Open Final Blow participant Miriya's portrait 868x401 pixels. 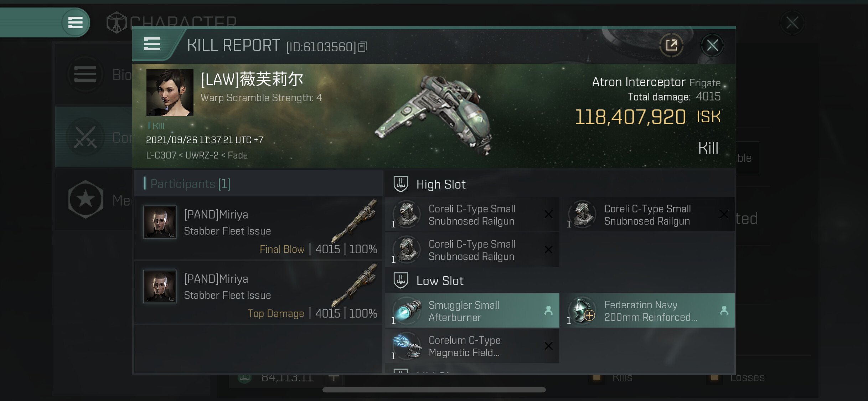click(x=160, y=222)
